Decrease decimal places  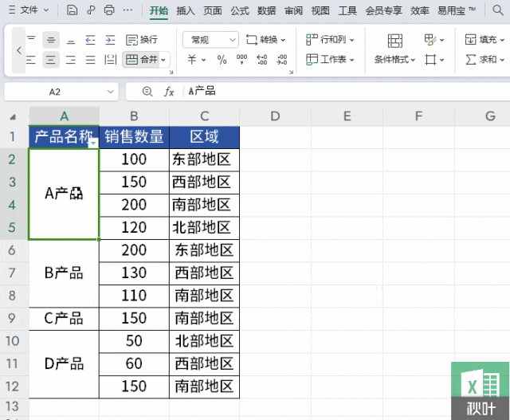tap(282, 60)
